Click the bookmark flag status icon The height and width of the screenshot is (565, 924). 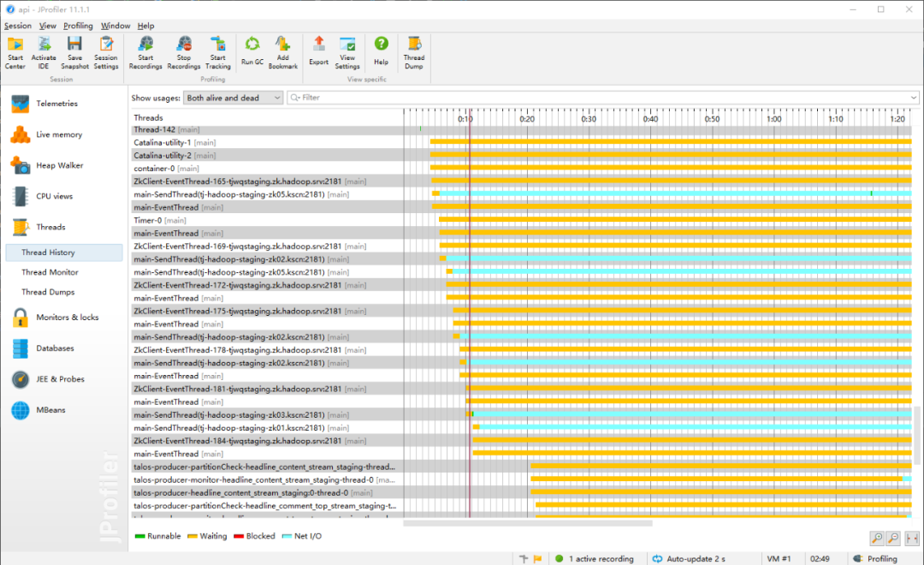pos(537,558)
